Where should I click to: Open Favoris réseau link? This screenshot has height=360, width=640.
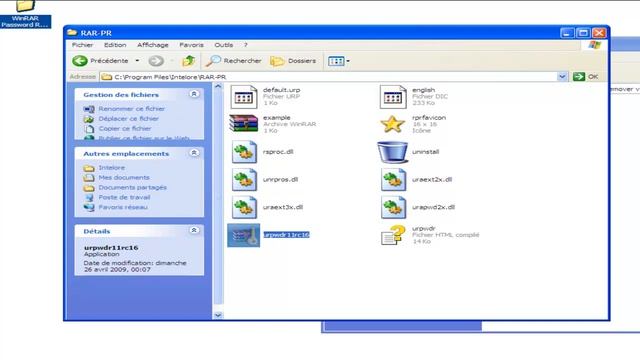tap(122, 207)
